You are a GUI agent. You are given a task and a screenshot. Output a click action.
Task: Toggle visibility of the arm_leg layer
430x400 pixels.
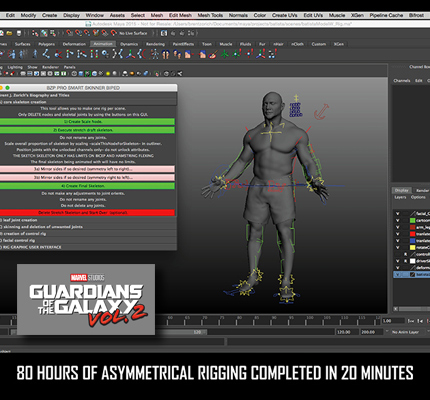tap(397, 227)
